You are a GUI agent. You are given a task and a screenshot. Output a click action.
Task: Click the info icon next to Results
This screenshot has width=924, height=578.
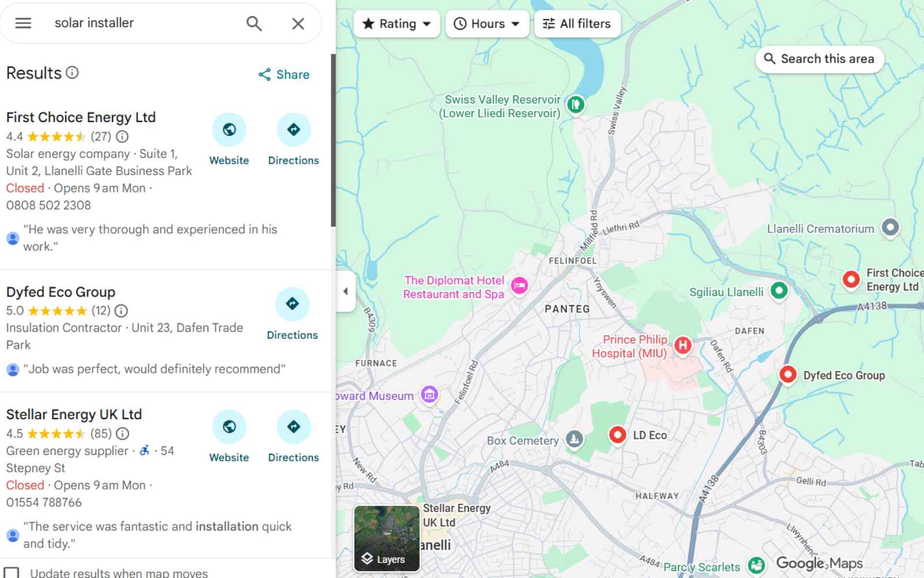click(x=72, y=73)
